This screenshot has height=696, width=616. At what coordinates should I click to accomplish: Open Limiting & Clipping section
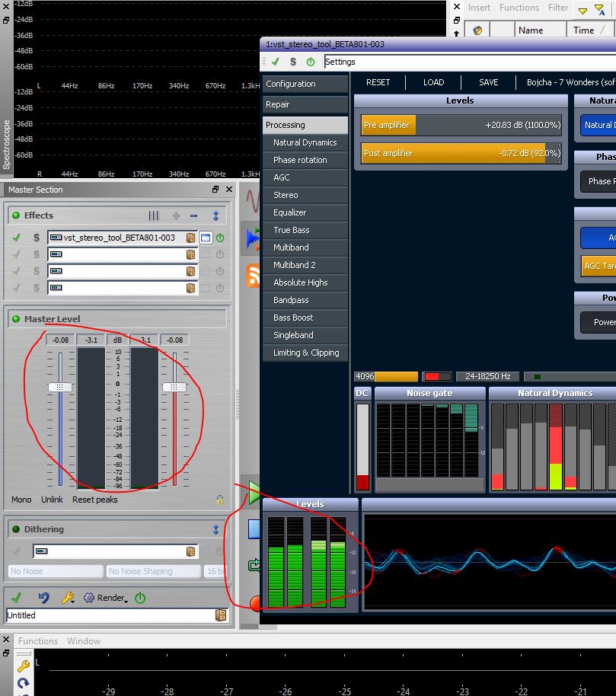(305, 353)
